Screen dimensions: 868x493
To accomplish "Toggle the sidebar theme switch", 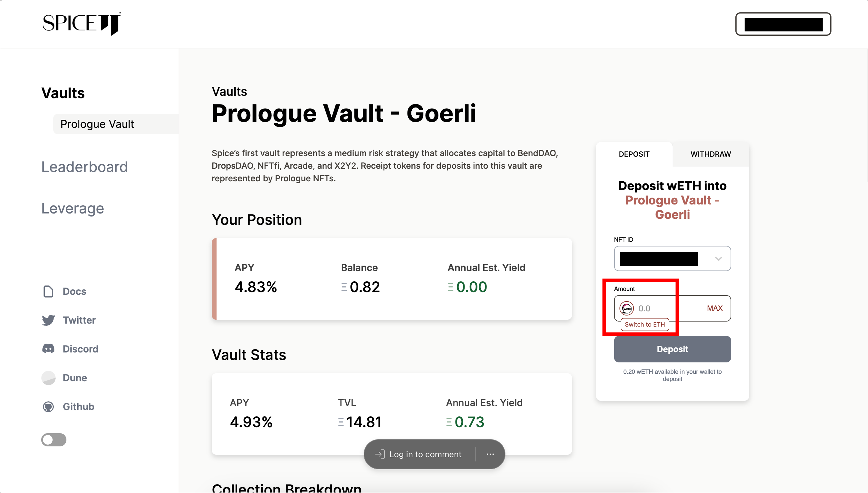I will pyautogui.click(x=54, y=440).
